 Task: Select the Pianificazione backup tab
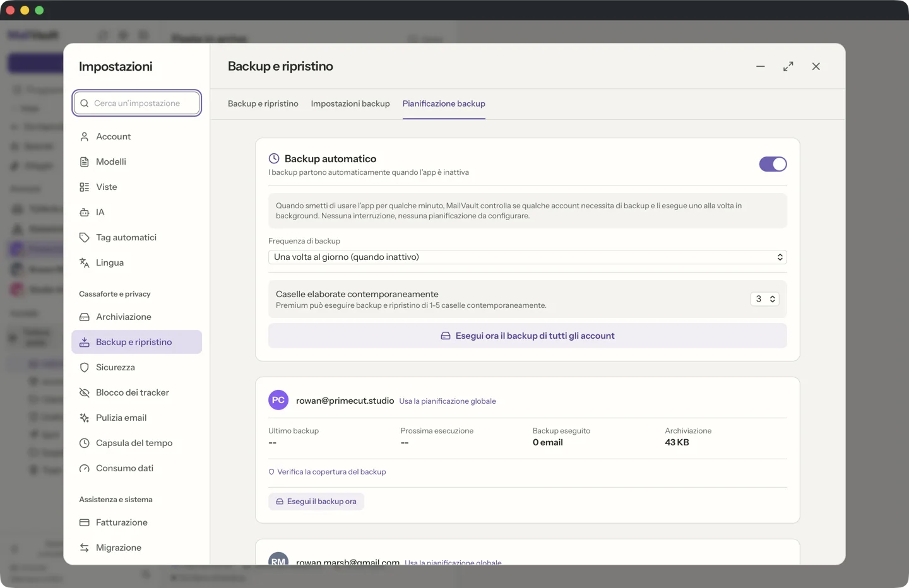(x=444, y=103)
